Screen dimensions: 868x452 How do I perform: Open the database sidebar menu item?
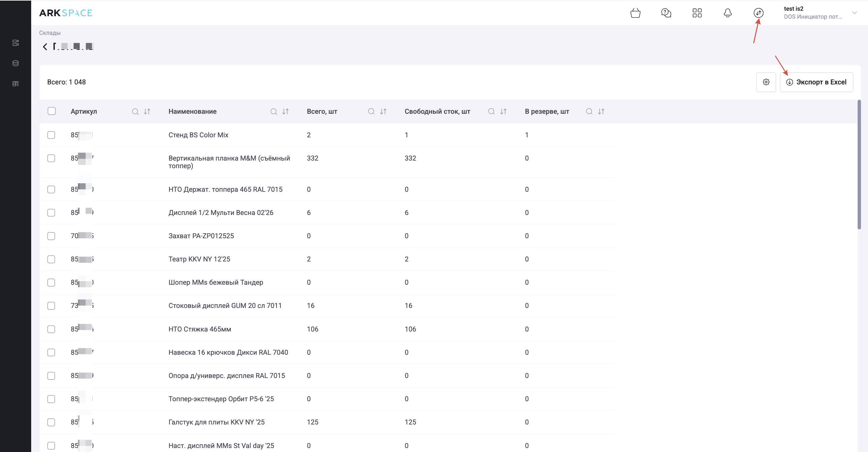pyautogui.click(x=16, y=63)
